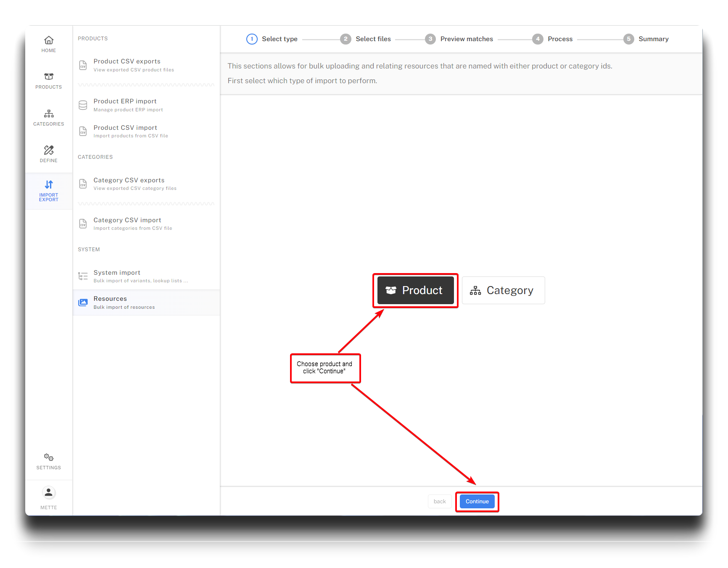Image resolution: width=728 pixels, height=568 pixels.
Task: Jump to step 5 Summary
Action: 646,39
